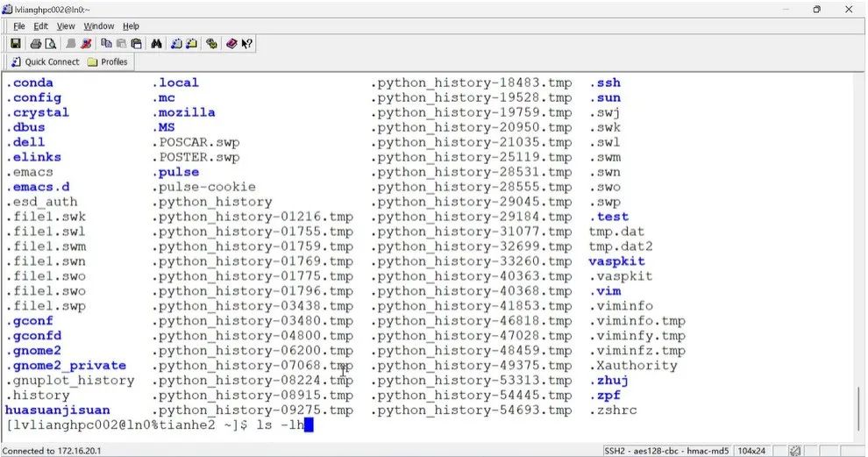
Task: Click the '.POSCAR.swp' file name
Action: pos(196,142)
